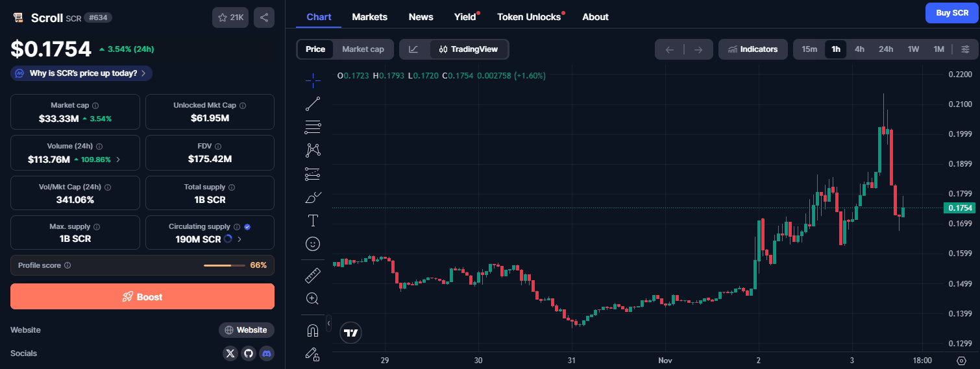
Task: Open the X (Twitter) social link
Action: click(230, 353)
